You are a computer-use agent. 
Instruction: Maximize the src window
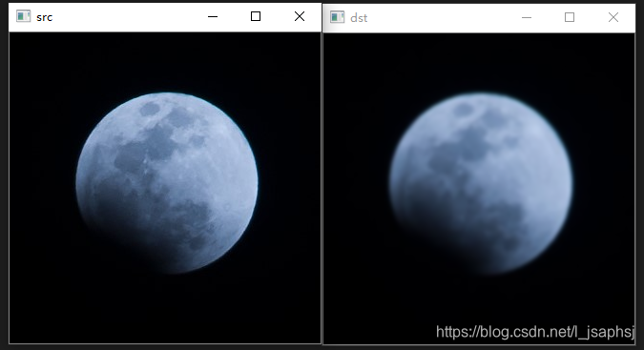(x=256, y=16)
